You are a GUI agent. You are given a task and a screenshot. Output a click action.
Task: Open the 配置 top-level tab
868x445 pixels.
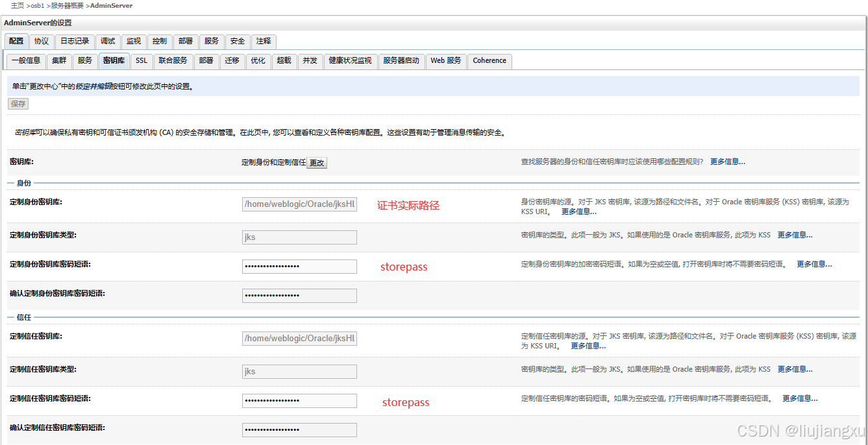(16, 41)
